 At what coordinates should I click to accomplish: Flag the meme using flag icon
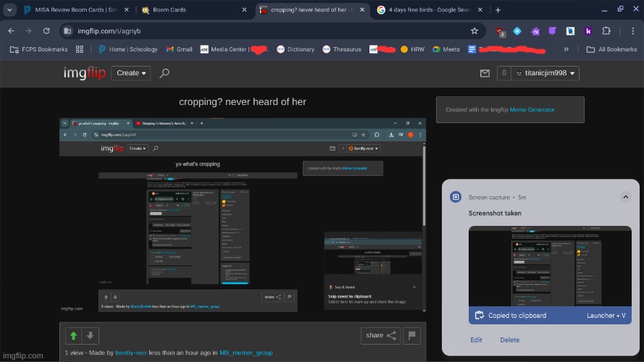pyautogui.click(x=411, y=335)
